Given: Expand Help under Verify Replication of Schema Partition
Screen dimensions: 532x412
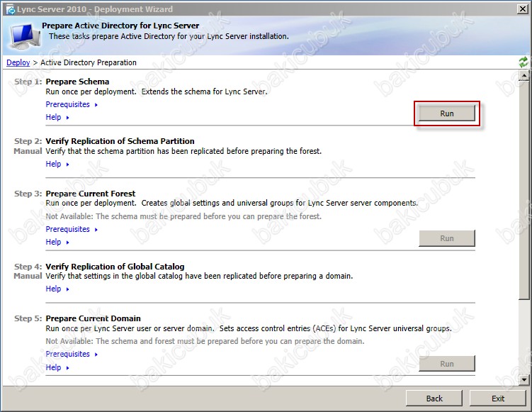Looking at the screenshot, I should [57, 164].
